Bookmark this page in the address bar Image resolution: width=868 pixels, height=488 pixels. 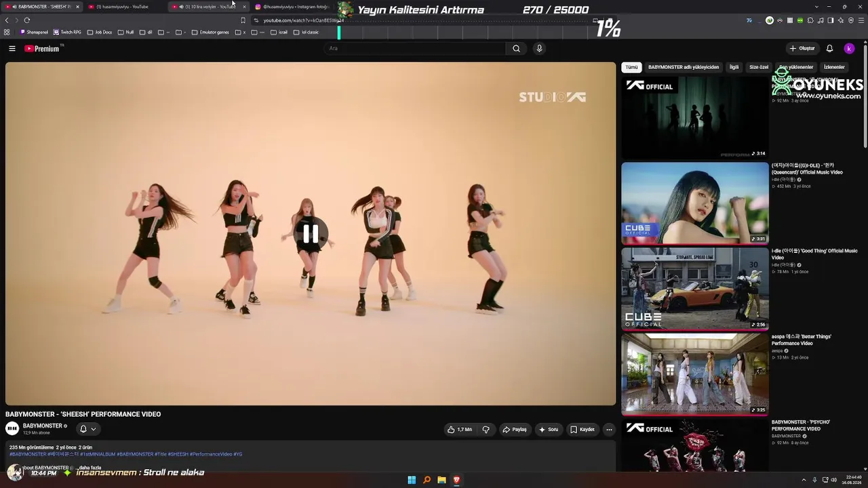click(243, 20)
